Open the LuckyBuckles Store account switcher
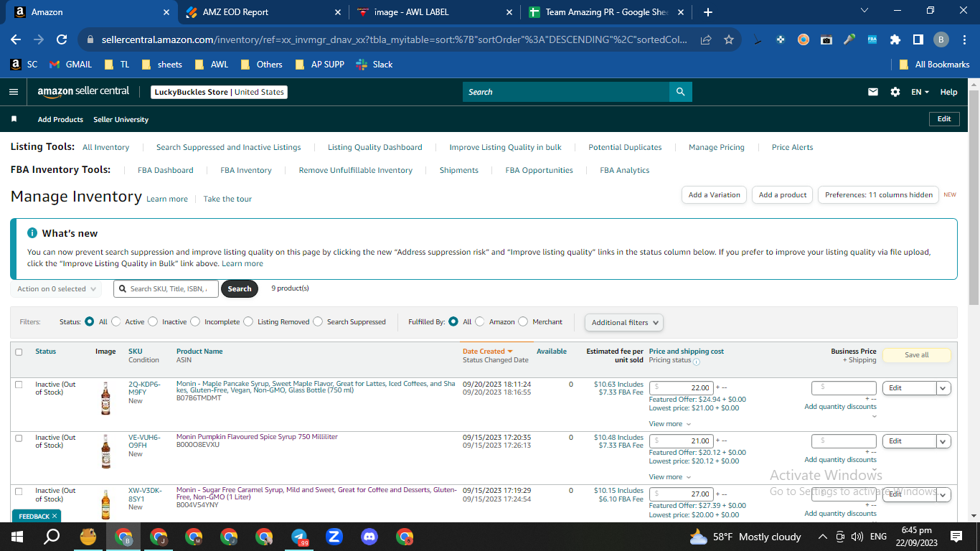Screen dimensions: 980x551 pyautogui.click(x=220, y=92)
